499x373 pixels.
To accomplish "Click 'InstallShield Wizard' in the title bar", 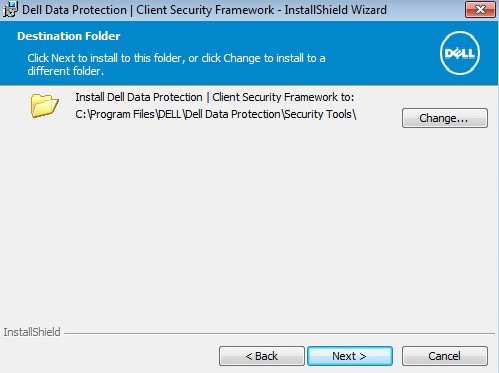I will (335, 10).
